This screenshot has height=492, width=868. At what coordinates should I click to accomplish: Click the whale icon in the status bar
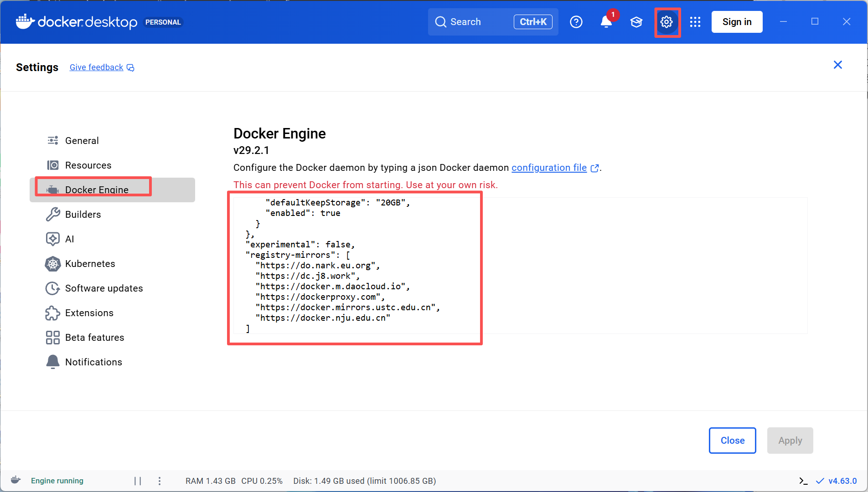click(x=15, y=480)
